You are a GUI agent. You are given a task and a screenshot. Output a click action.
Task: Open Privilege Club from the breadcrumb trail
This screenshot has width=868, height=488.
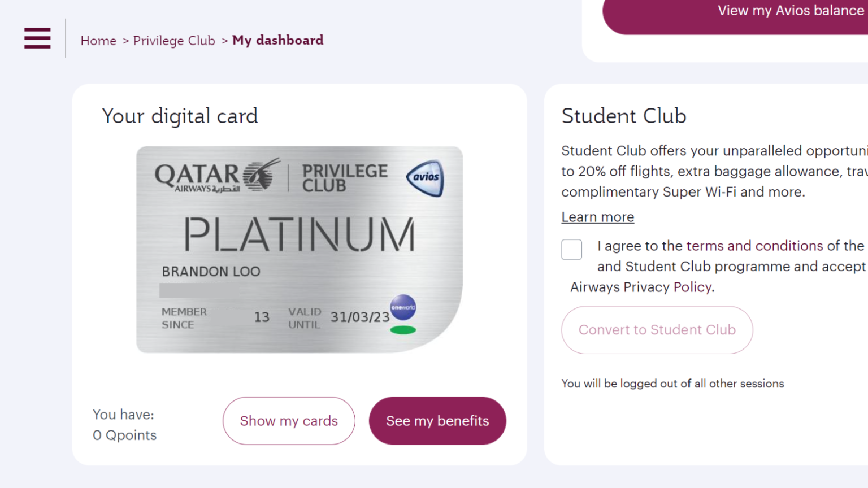tap(174, 40)
